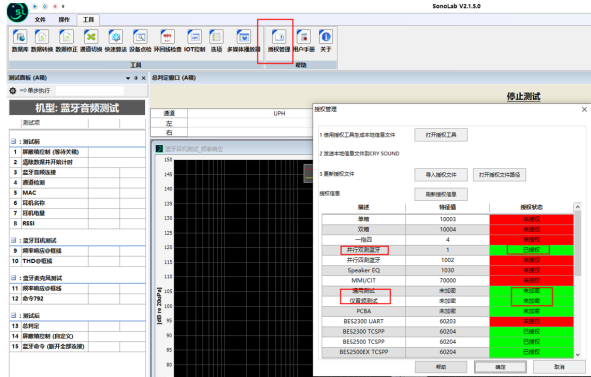The width and height of the screenshot is (591, 377).
Task: Switch to the 操作 ribbon tab
Action: click(x=64, y=20)
